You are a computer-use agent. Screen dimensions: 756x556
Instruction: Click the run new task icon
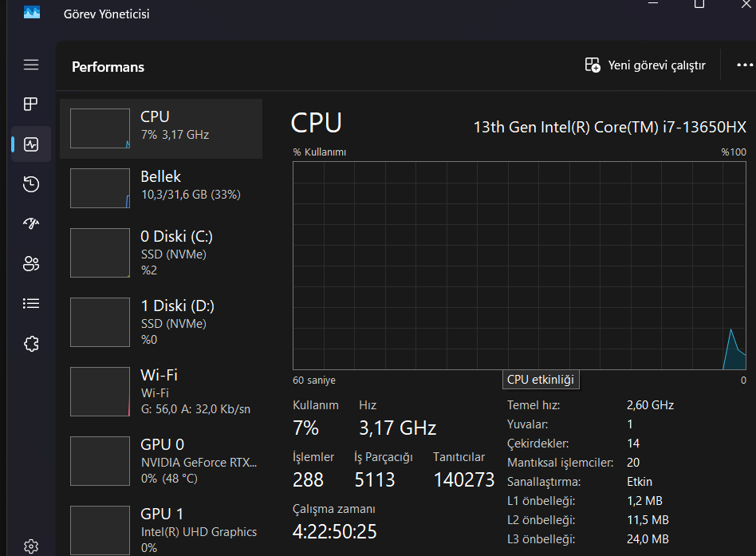[x=593, y=65]
